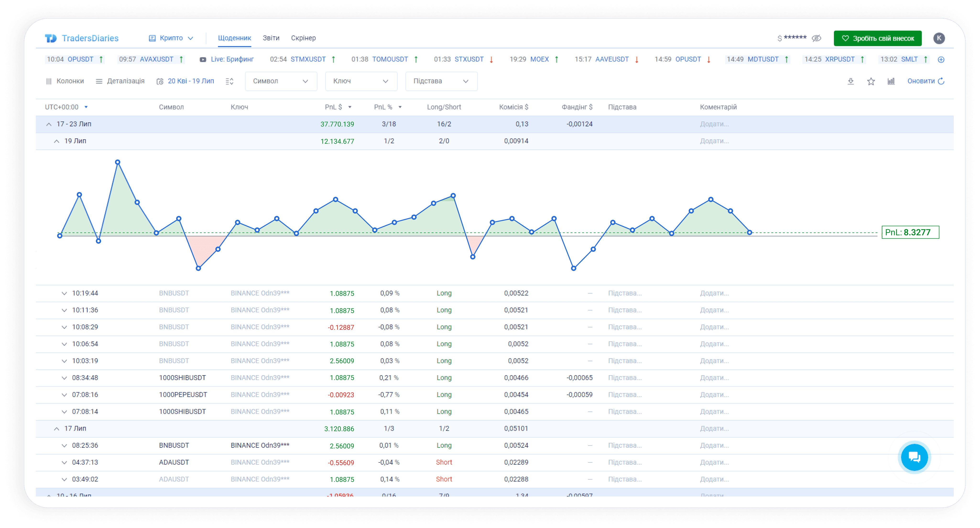Collapse the 17 - 23 Лип week group
The width and height of the screenshot is (980, 528).
(49, 124)
